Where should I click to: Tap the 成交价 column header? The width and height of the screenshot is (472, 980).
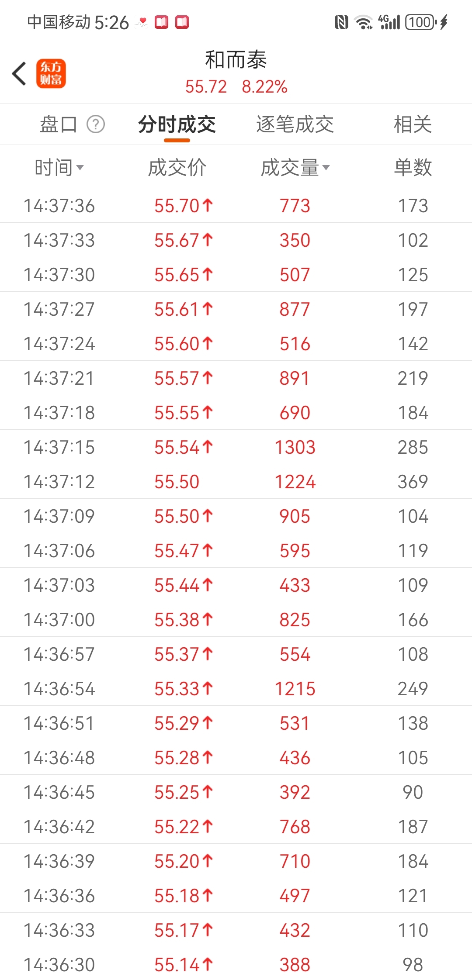[177, 167]
